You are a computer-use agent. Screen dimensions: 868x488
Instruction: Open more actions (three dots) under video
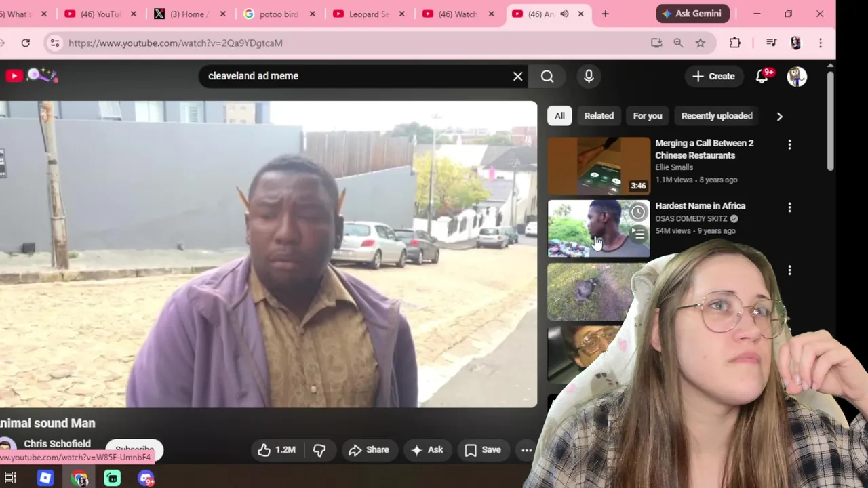(x=526, y=450)
